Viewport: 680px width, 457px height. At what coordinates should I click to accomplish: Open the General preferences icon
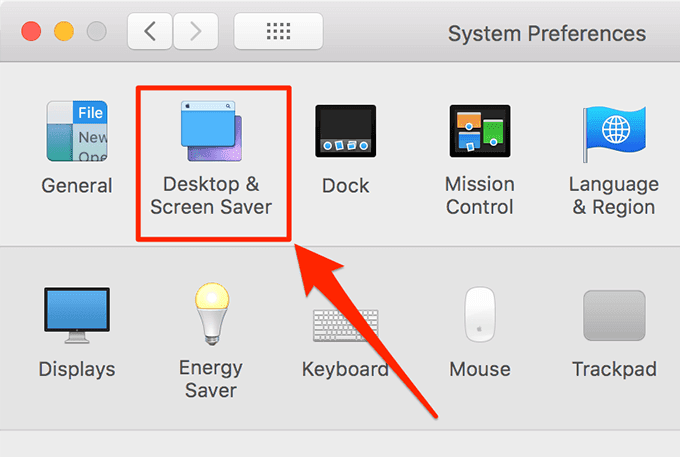click(77, 131)
